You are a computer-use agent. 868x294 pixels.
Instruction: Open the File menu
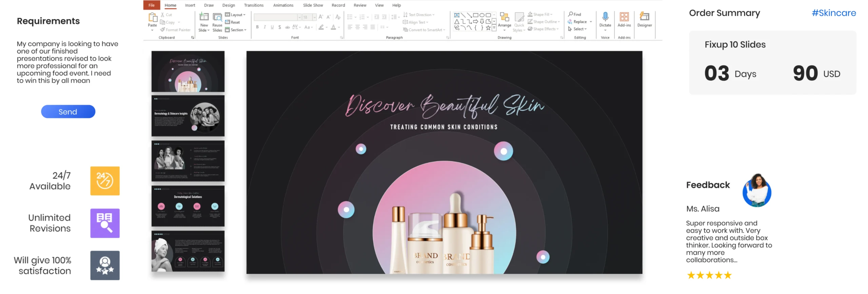coord(152,5)
